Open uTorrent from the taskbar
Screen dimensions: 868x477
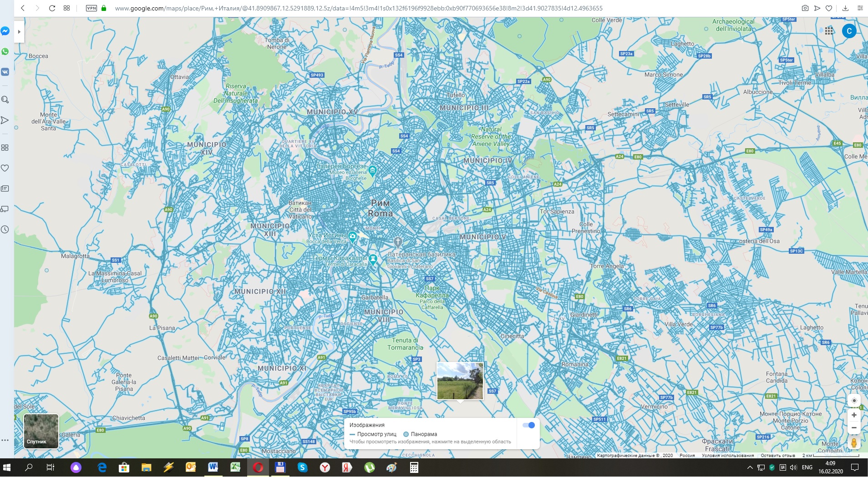point(369,467)
